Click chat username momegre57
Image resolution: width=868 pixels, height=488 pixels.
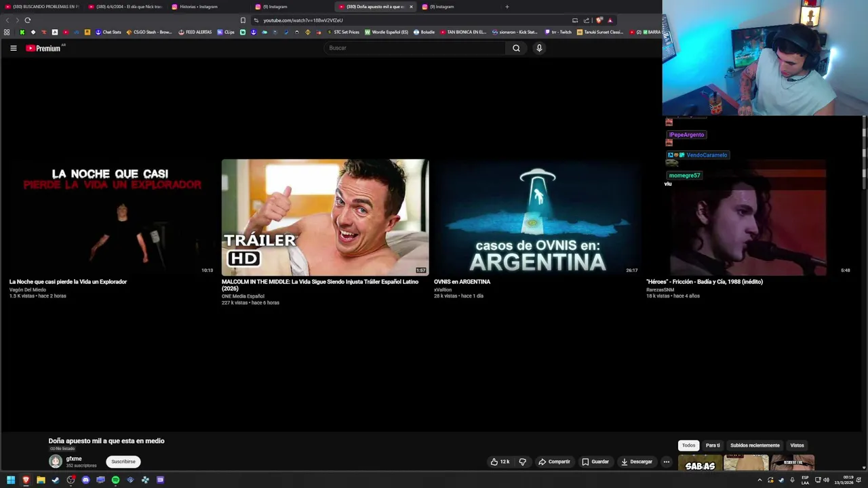pyautogui.click(x=684, y=176)
